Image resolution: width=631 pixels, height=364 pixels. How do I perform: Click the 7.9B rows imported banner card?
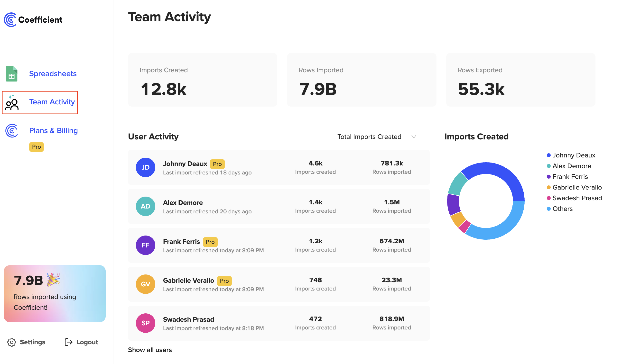point(55,293)
